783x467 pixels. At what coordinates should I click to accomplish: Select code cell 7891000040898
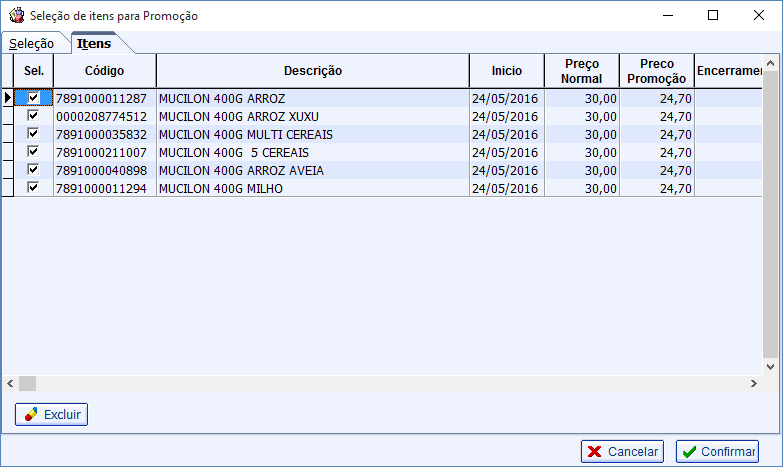point(104,170)
